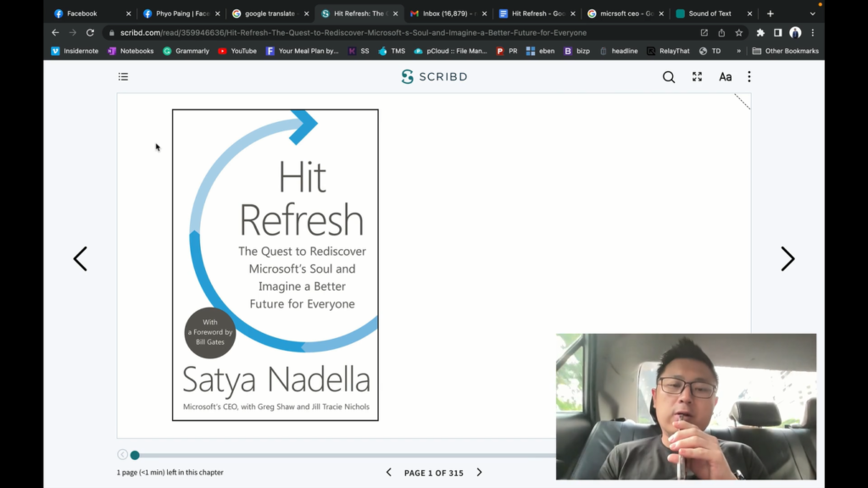Click the open-in-app icon in address bar

pos(704,33)
